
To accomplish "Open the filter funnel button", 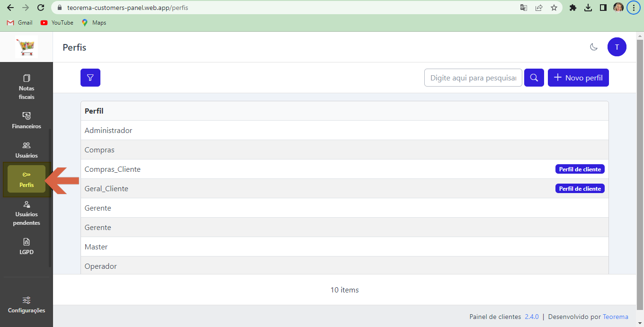I will [90, 78].
